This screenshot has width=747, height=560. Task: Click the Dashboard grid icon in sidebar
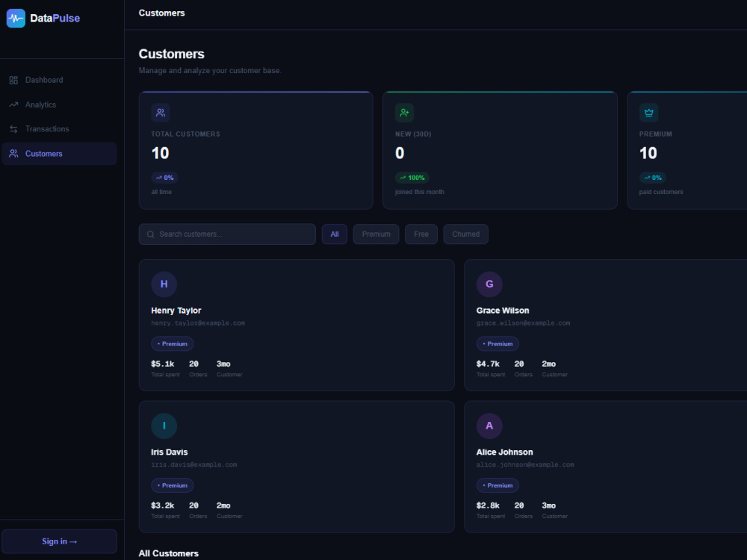[13, 80]
